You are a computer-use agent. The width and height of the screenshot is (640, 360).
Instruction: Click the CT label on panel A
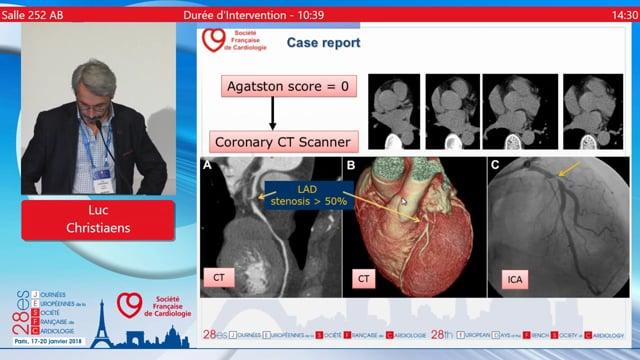[x=219, y=278]
